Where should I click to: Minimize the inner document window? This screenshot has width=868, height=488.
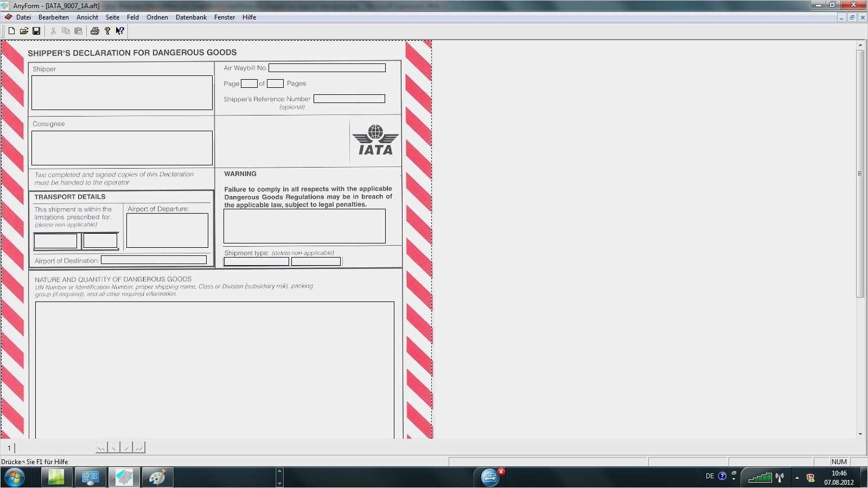(x=841, y=17)
